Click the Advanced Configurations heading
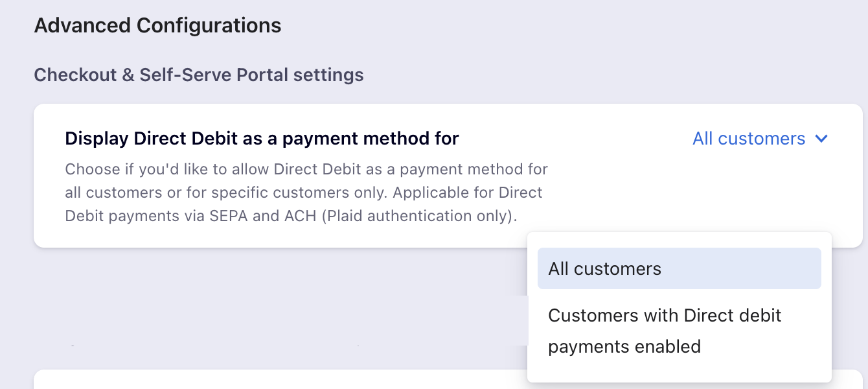 click(157, 25)
